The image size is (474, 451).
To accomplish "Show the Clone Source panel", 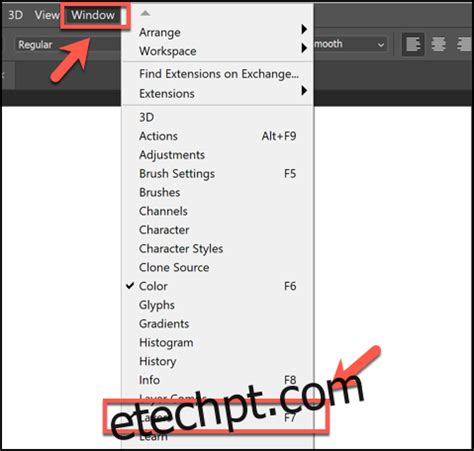I will pos(218,267).
